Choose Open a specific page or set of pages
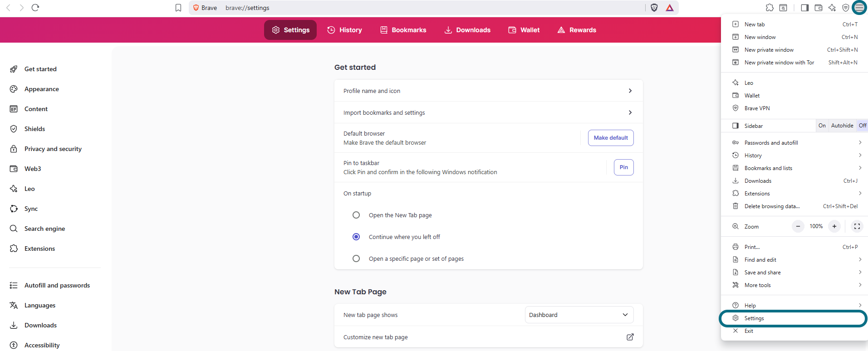Screen dimensions: 868x351 pyautogui.click(x=356, y=258)
